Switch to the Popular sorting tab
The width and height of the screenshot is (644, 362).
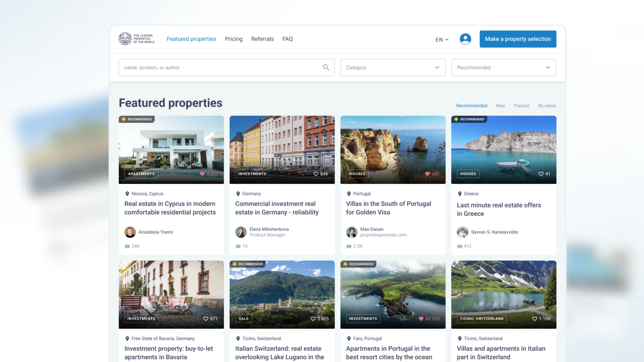point(521,106)
